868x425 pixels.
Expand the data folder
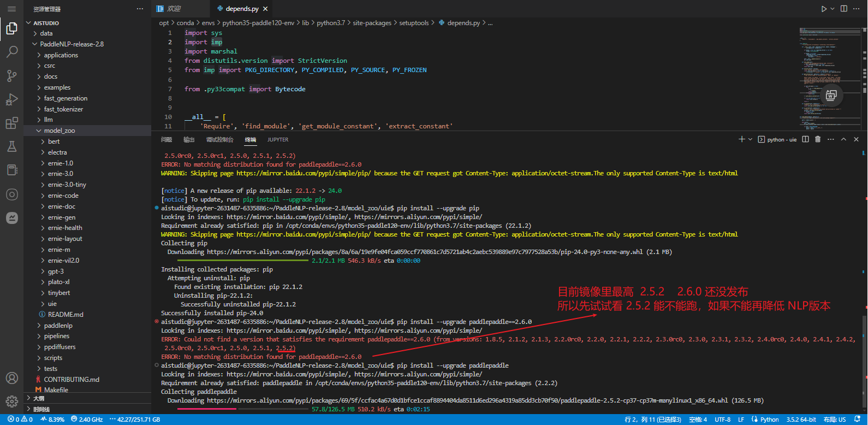(87, 33)
